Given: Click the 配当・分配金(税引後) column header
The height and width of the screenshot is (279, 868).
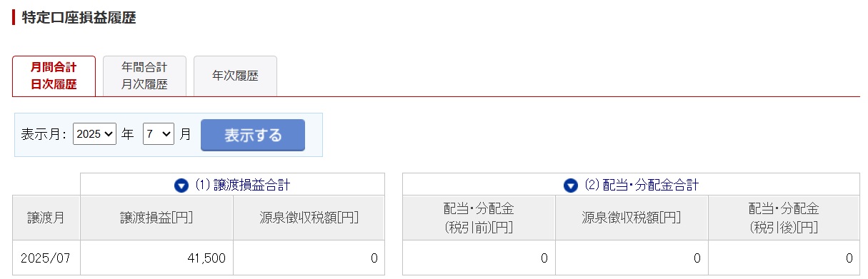Looking at the screenshot, I should [784, 218].
